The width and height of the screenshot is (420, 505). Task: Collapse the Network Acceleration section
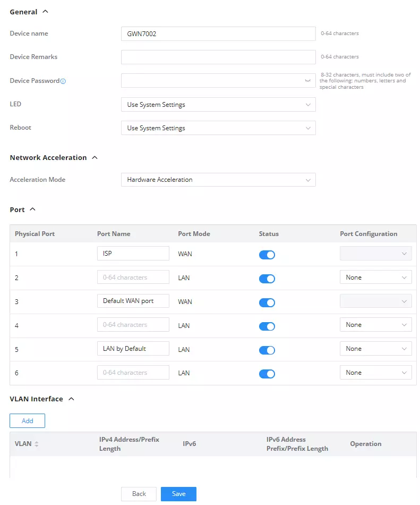[x=95, y=157]
